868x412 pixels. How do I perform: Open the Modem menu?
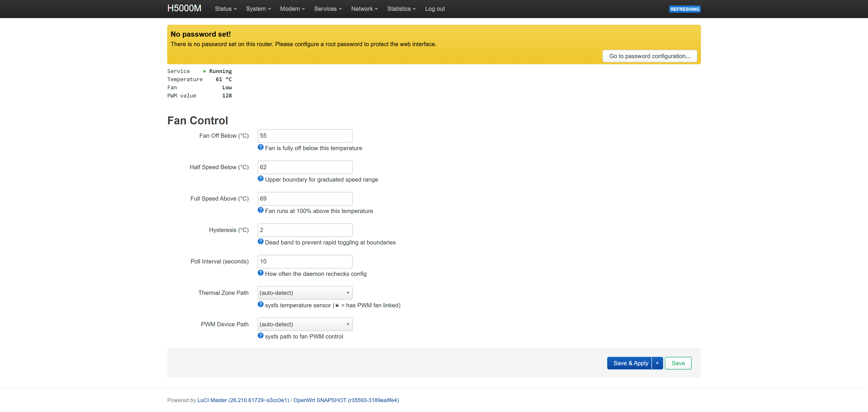(x=292, y=9)
